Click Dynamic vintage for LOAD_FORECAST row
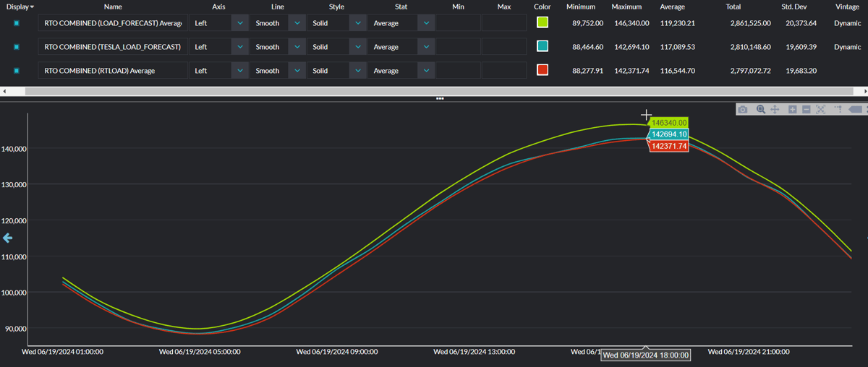The width and height of the screenshot is (868, 367). click(847, 23)
